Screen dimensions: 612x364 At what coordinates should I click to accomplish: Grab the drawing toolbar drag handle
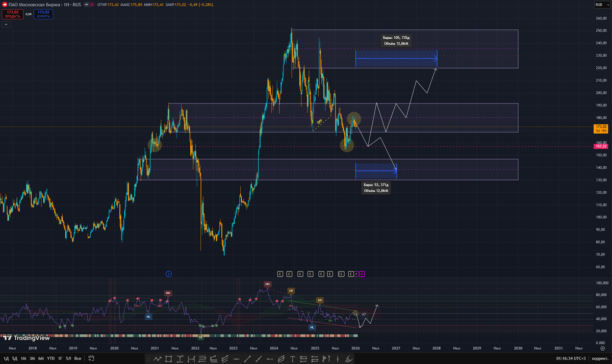pyautogui.click(x=148, y=359)
